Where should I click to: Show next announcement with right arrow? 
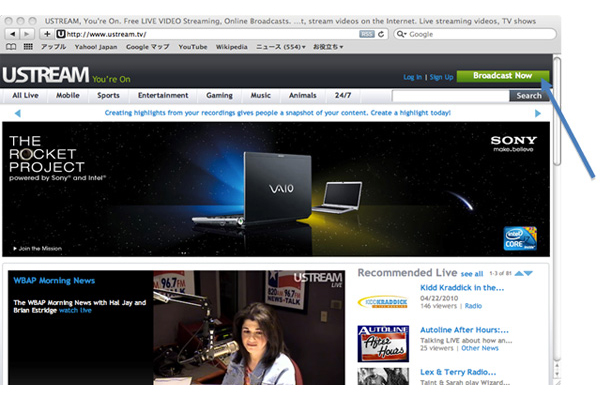[x=538, y=113]
